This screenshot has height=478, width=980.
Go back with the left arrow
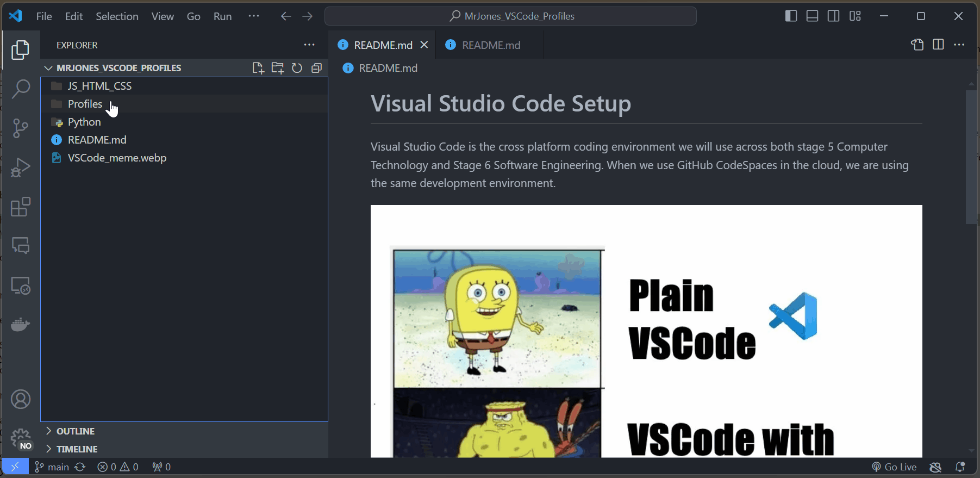pos(286,16)
